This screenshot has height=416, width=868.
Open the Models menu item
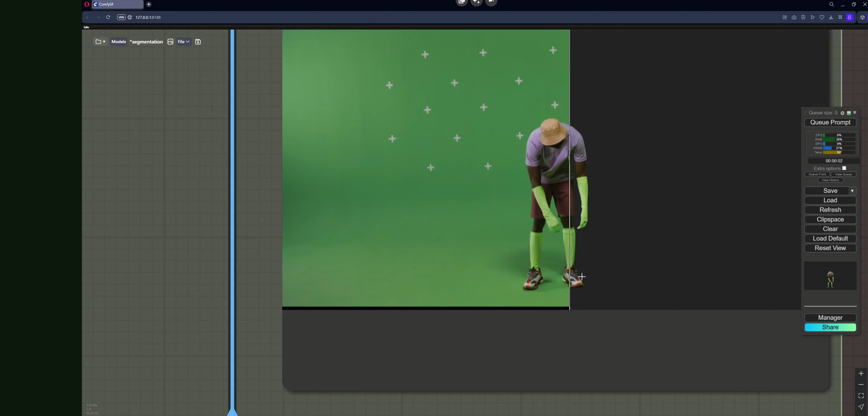pyautogui.click(x=118, y=42)
